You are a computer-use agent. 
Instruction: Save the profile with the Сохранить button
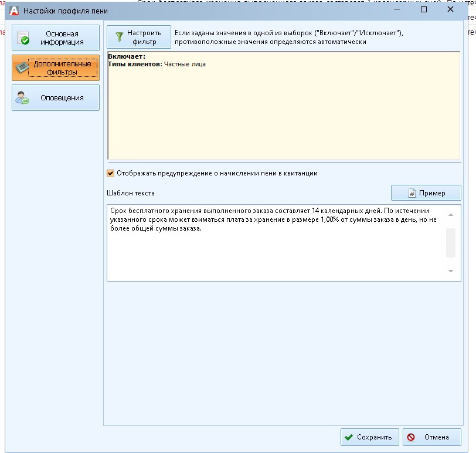pyautogui.click(x=370, y=437)
